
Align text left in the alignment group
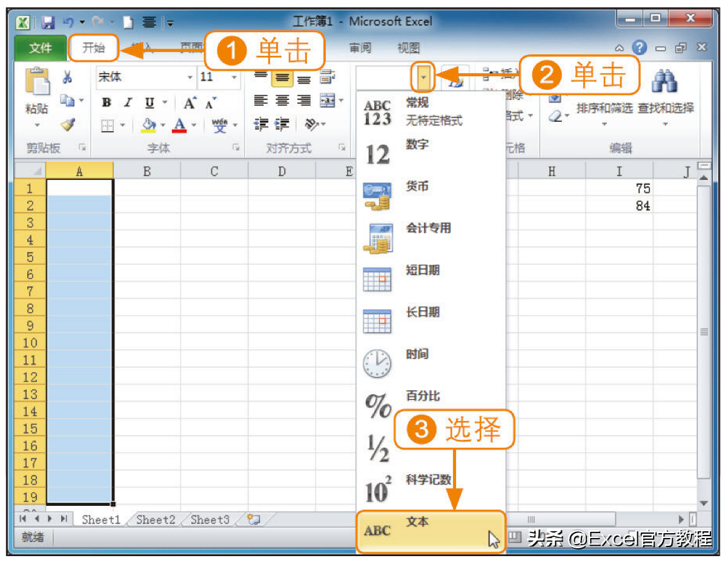261,101
